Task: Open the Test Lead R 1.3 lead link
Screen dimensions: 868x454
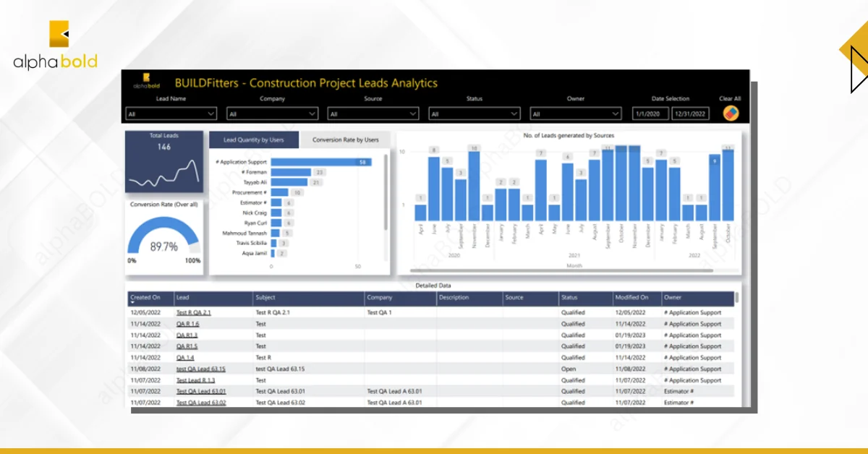Action: click(196, 380)
